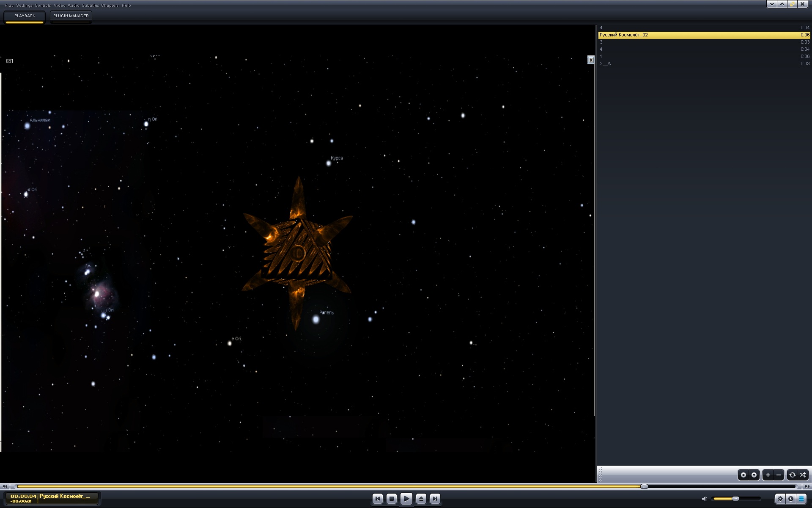Open the Help menu
Screen dimensions: 812x508
tap(126, 6)
